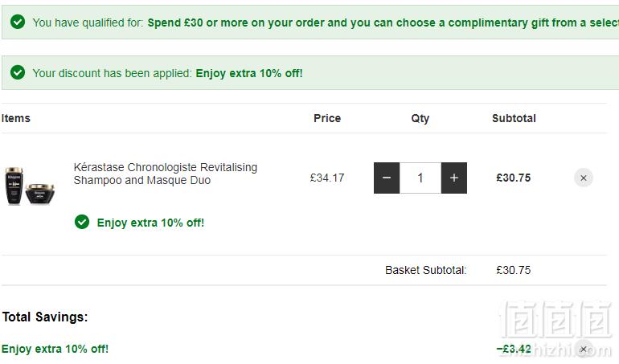Click the Spend £30 complimentary gift offer text

[x=383, y=22]
